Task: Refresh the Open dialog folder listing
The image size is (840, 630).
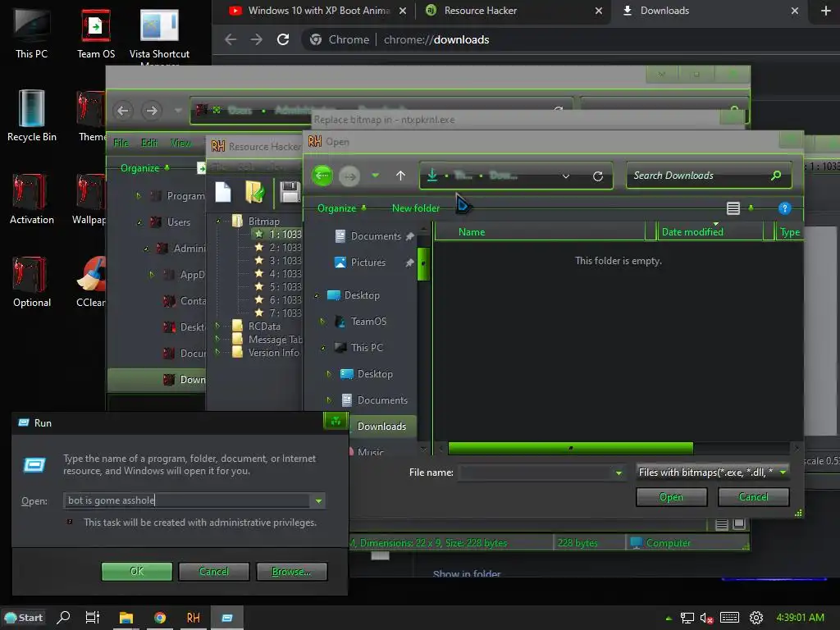Action: pyautogui.click(x=598, y=176)
